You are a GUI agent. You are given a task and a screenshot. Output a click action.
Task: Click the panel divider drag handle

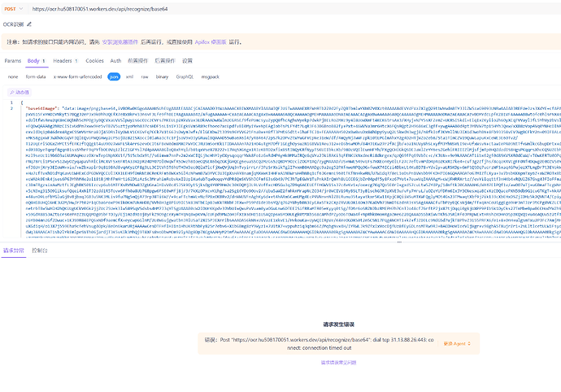[x=399, y=242]
